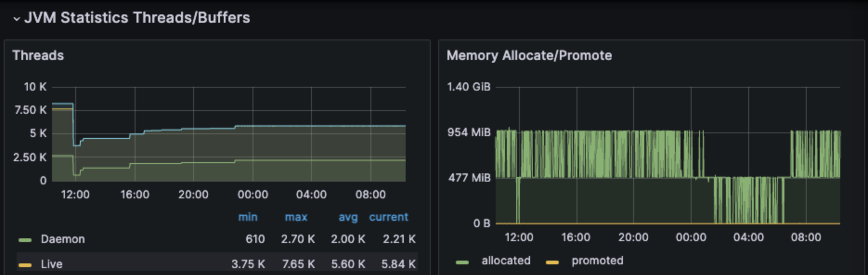
Task: Click the yellow Live series color swatch
Action: [25, 265]
